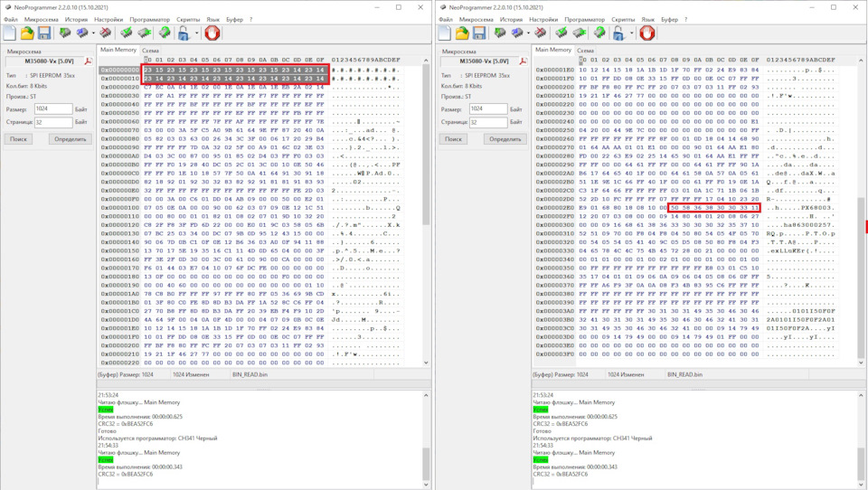Click Определить button in right window
The width and height of the screenshot is (868, 490).
(505, 139)
